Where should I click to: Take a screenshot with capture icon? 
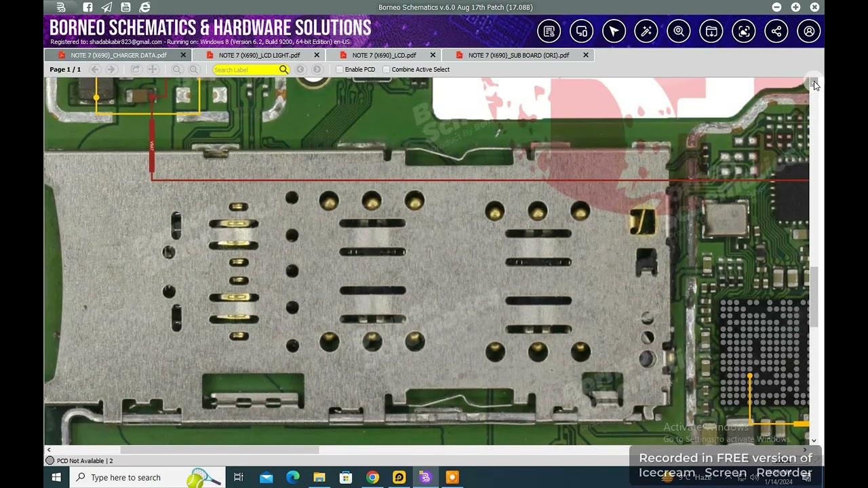[x=744, y=31]
